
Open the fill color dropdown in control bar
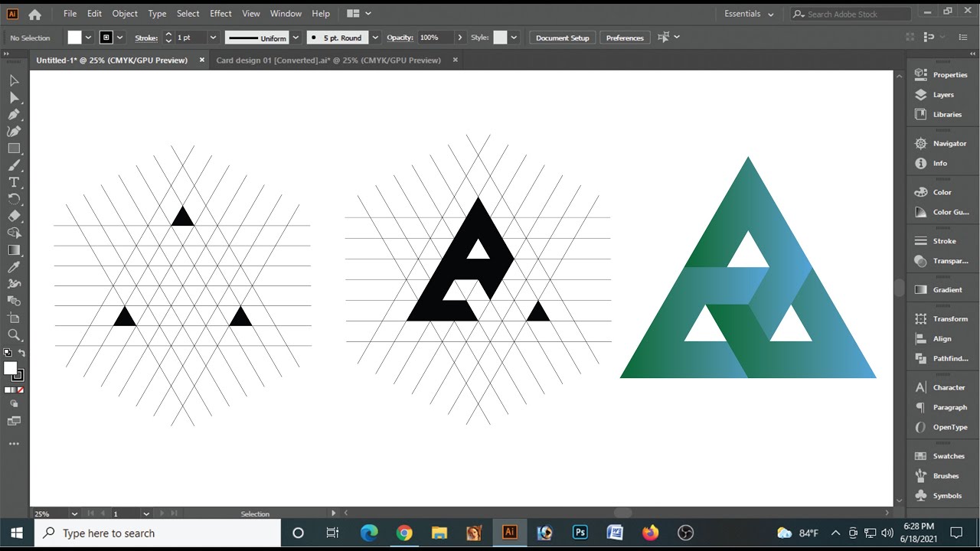(88, 37)
